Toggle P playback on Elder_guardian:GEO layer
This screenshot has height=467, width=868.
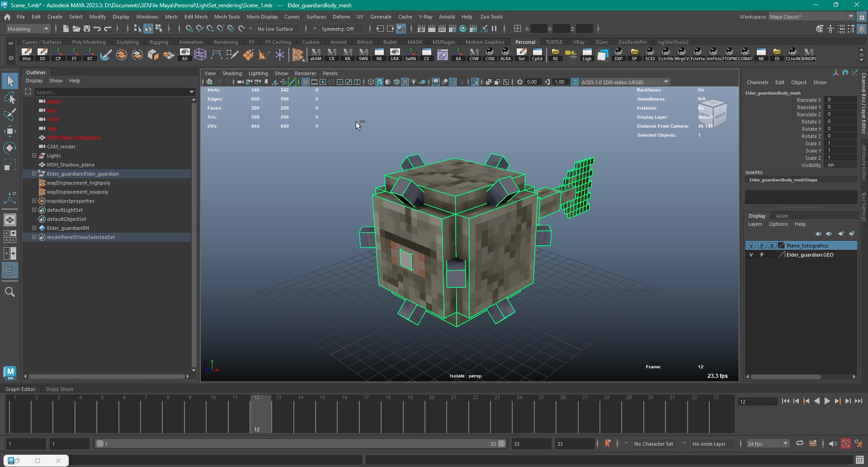click(762, 255)
